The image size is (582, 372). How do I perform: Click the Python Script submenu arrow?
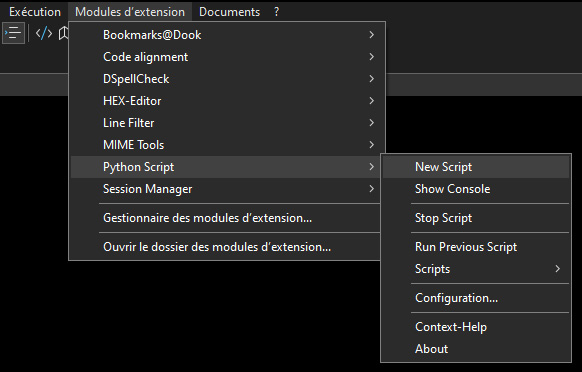[x=372, y=167]
